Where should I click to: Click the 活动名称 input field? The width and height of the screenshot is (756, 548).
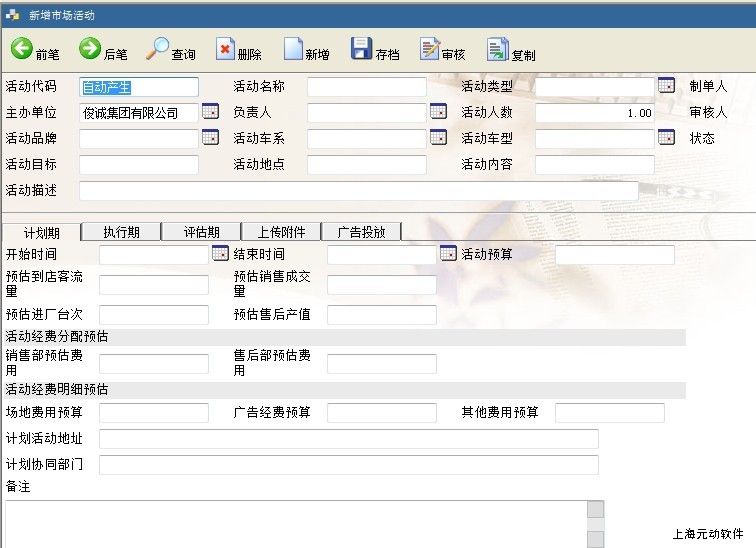click(366, 87)
